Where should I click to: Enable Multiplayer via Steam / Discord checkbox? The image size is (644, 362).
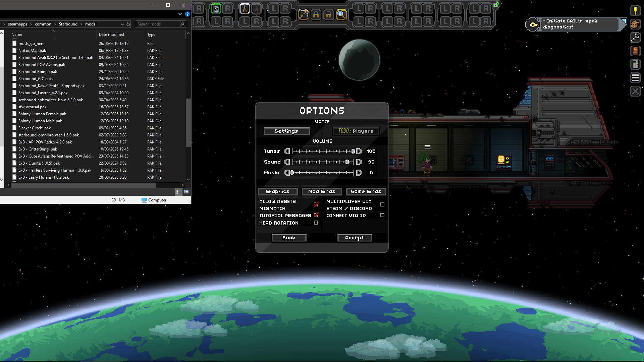click(x=382, y=204)
